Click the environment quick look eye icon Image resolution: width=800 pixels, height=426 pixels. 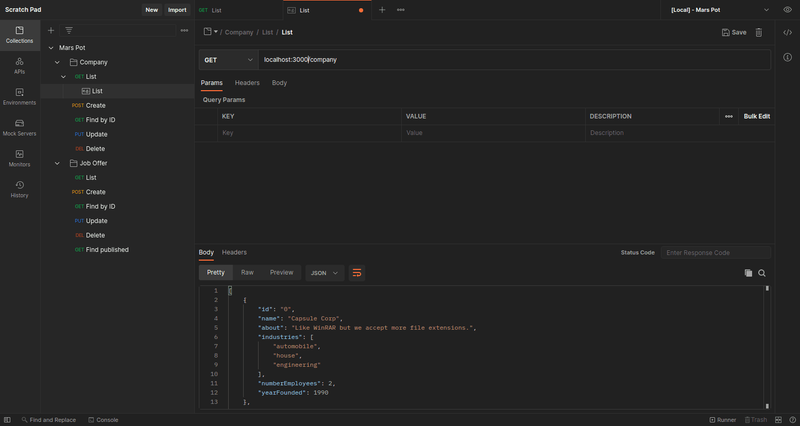click(x=787, y=10)
